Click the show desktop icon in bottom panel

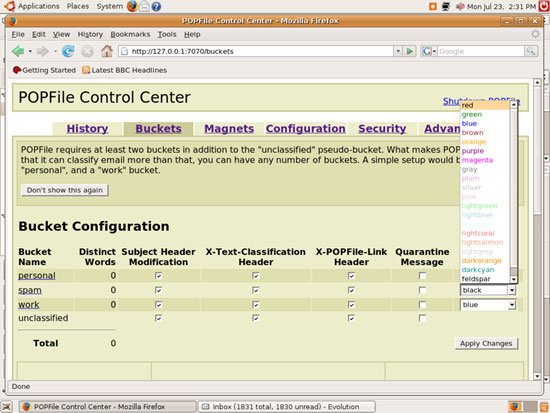coord(7,407)
